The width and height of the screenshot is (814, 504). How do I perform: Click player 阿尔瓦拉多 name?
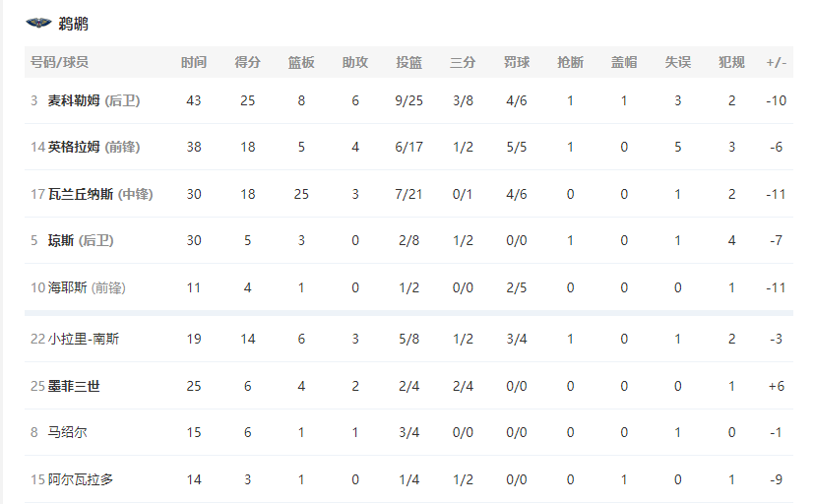point(81,479)
